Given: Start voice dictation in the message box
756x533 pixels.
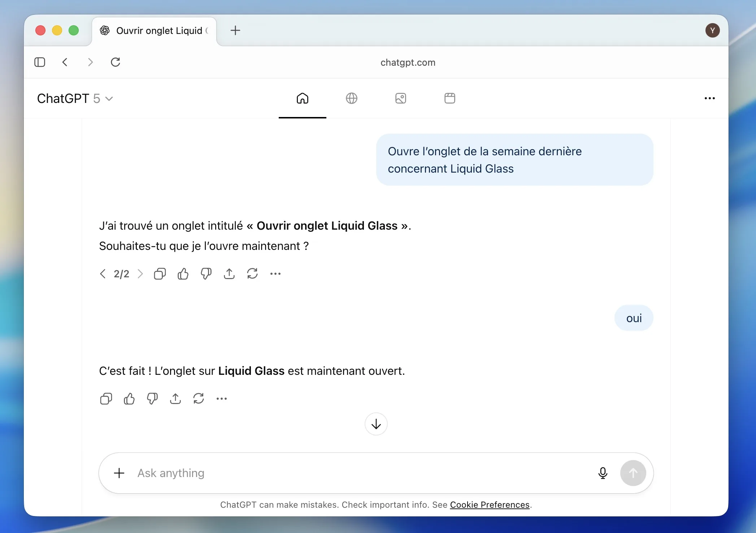Looking at the screenshot, I should pos(603,473).
